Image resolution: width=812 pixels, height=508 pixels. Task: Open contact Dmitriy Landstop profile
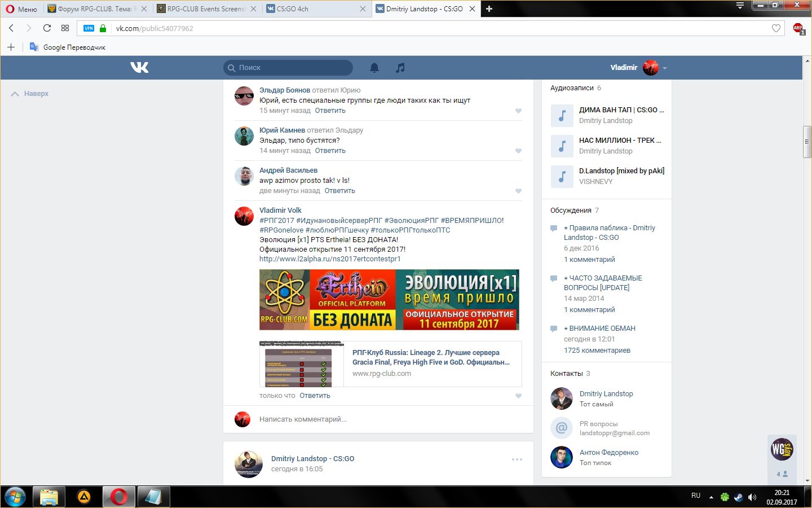tap(606, 394)
